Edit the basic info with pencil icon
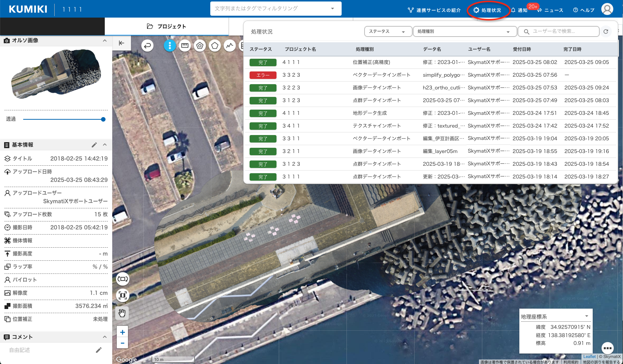This screenshot has width=623, height=364. click(94, 145)
